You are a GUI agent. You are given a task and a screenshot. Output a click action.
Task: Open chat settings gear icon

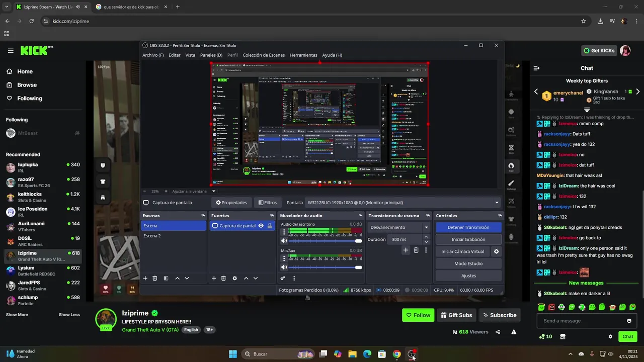pyautogui.click(x=610, y=336)
